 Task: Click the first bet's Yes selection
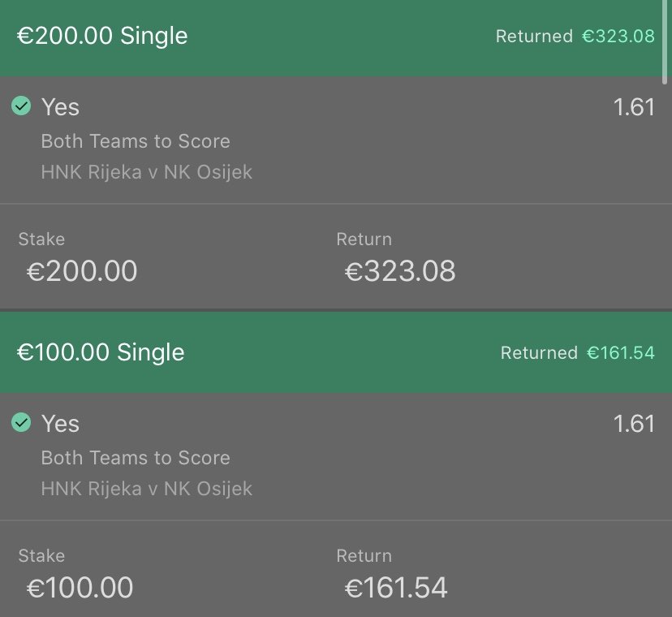click(x=60, y=107)
